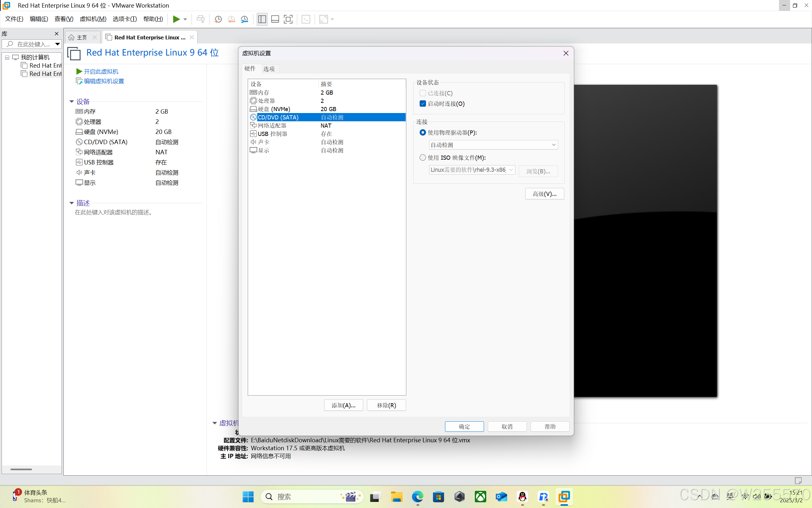The image size is (812, 508).
Task: Open the 编辑(E) menu
Action: pyautogui.click(x=39, y=19)
